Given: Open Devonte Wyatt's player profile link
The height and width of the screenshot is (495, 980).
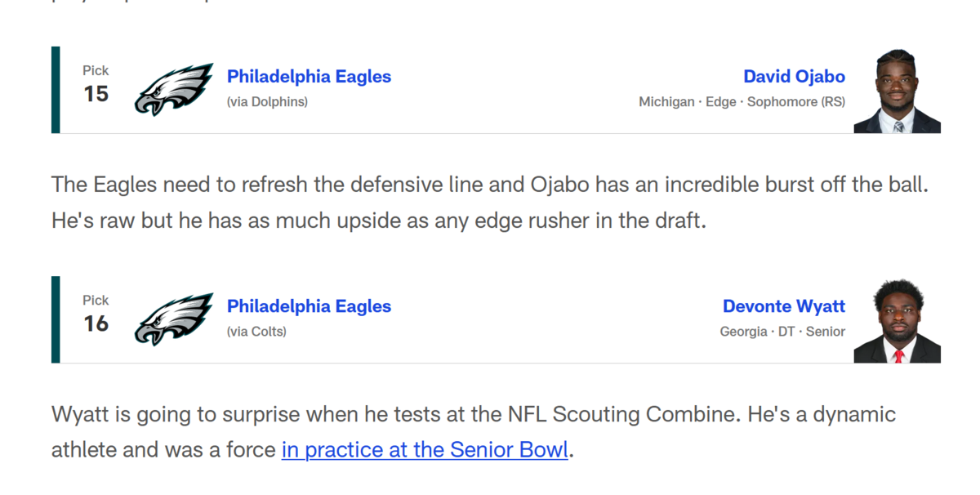Looking at the screenshot, I should click(x=783, y=306).
